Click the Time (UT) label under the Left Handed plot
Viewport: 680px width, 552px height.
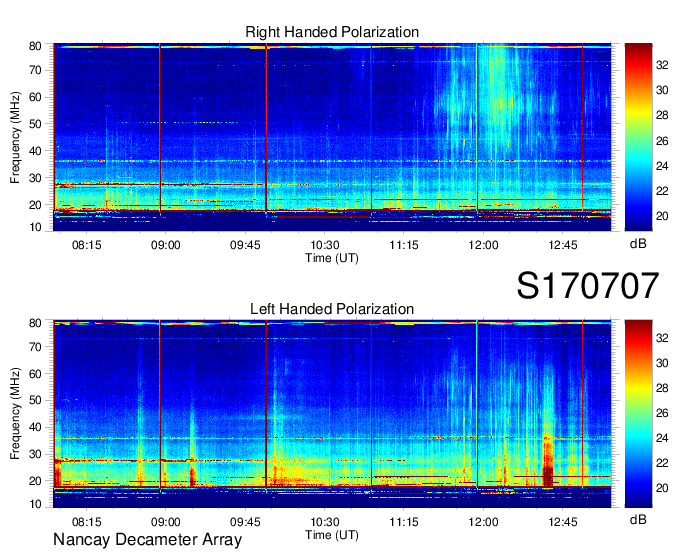pyautogui.click(x=332, y=535)
